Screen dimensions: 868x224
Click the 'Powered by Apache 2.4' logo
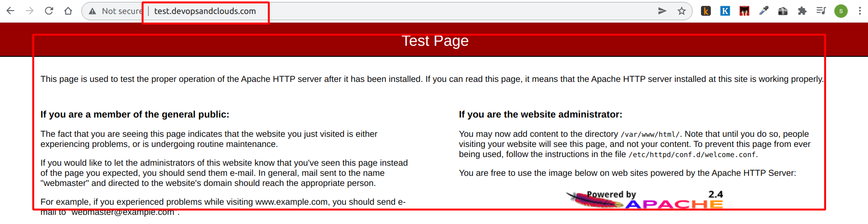click(x=645, y=200)
